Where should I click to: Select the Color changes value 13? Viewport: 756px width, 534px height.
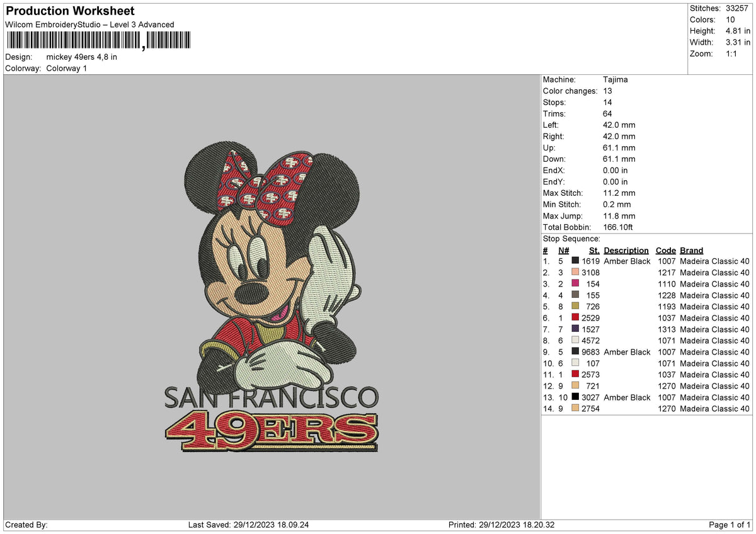[x=607, y=91]
